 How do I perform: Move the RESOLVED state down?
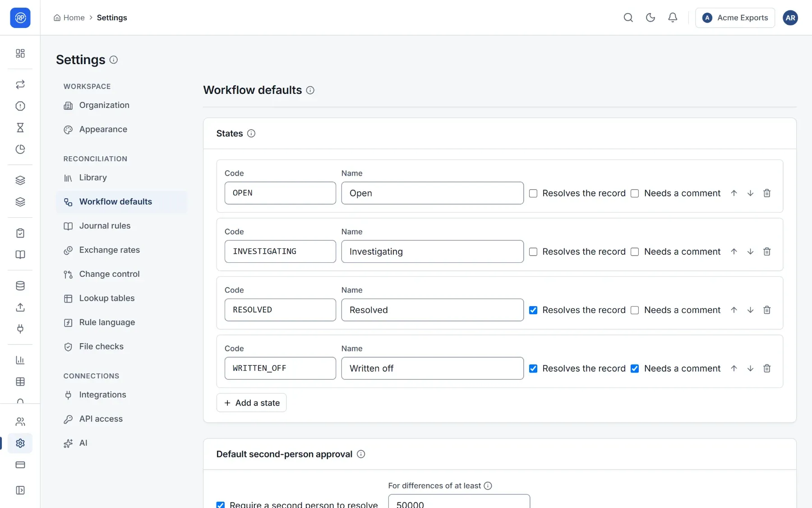(750, 310)
